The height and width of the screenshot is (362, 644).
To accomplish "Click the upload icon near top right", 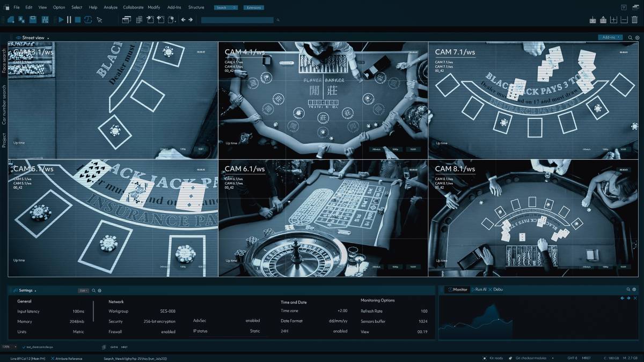I will 603,20.
